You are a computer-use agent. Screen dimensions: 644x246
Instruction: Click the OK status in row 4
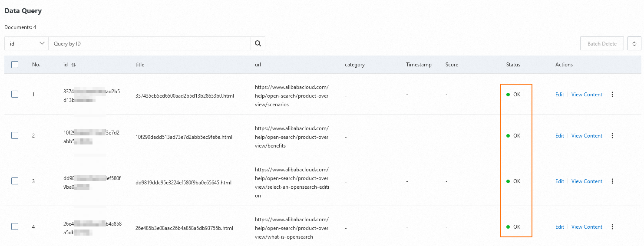[x=513, y=226]
